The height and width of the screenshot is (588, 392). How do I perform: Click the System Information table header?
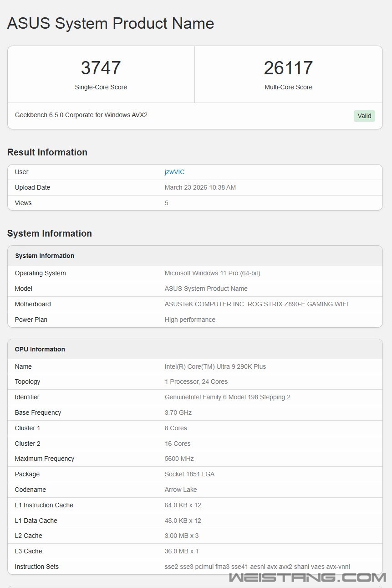[x=45, y=256]
